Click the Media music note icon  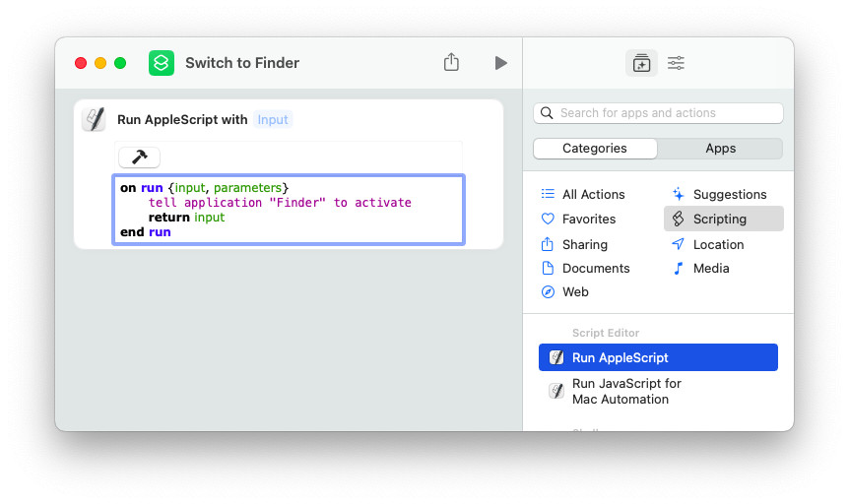click(x=678, y=268)
